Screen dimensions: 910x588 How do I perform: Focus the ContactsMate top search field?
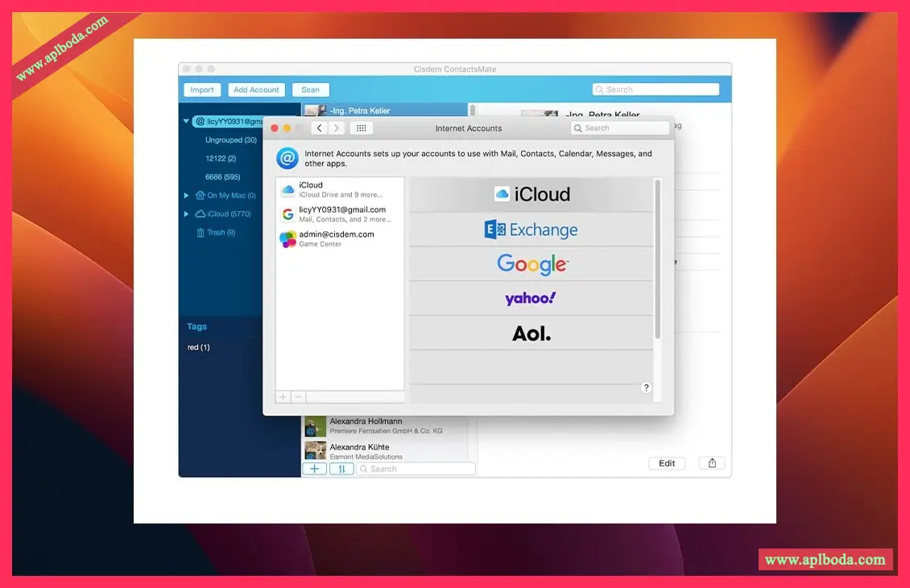656,89
